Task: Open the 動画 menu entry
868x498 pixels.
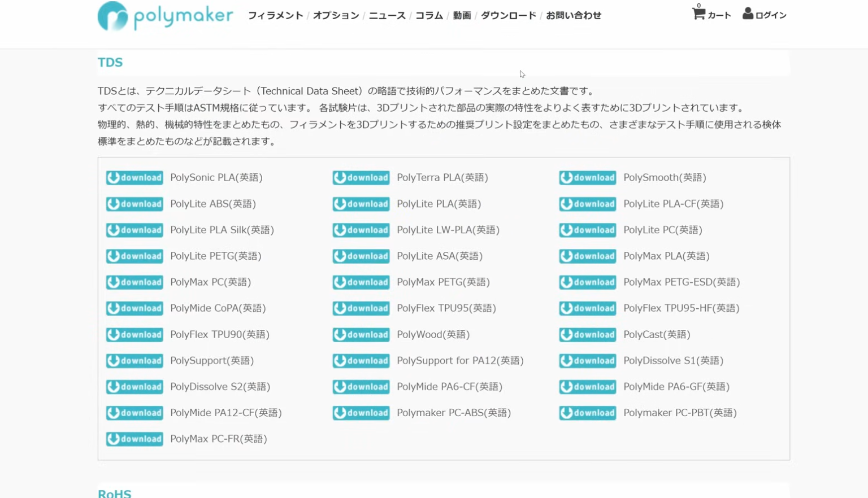Action: click(461, 16)
